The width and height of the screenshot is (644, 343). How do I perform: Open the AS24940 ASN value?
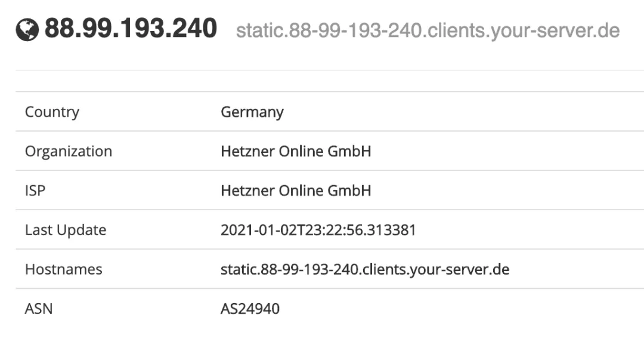pos(250,308)
